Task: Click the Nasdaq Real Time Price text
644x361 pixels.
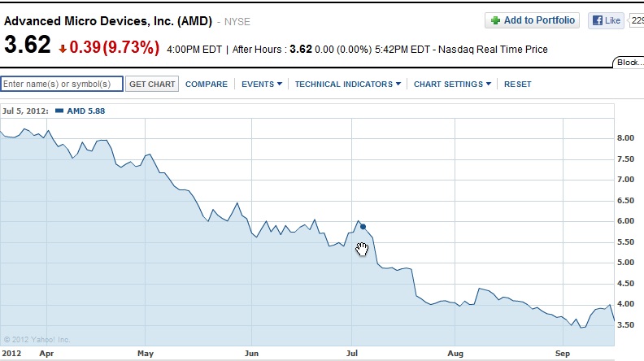Action: pyautogui.click(x=493, y=50)
